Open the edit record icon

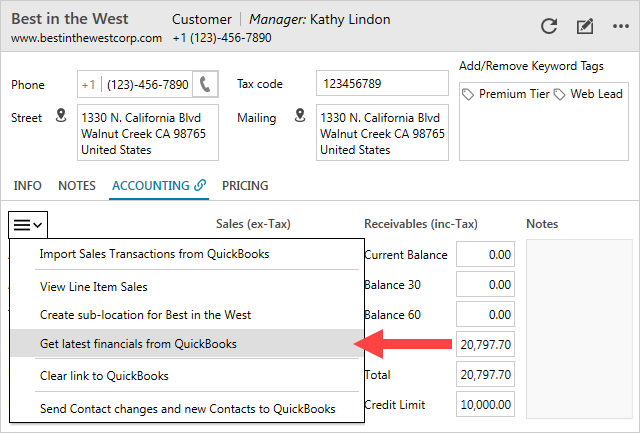click(x=585, y=27)
